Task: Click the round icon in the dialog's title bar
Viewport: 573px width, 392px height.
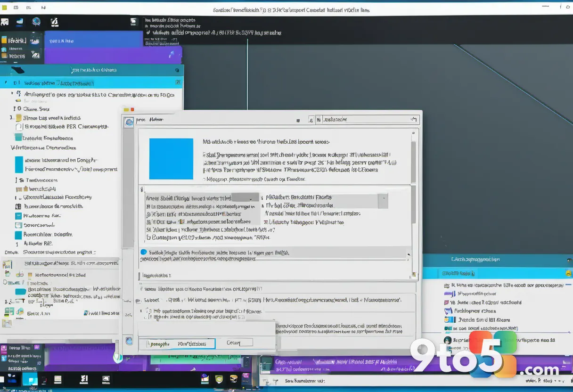Action: click(x=129, y=122)
